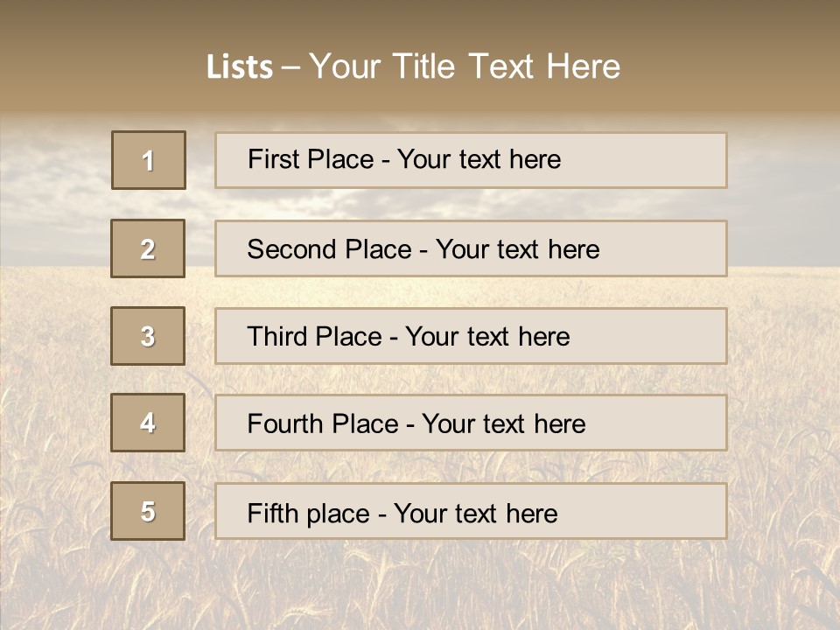This screenshot has height=630, width=840.
Task: Click the number 5 square
Action: pos(148,511)
